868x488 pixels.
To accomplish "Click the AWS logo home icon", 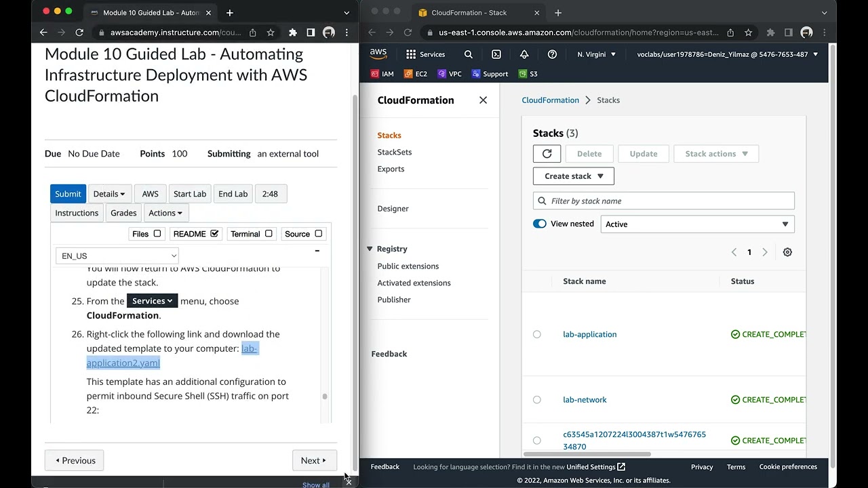I will click(378, 54).
